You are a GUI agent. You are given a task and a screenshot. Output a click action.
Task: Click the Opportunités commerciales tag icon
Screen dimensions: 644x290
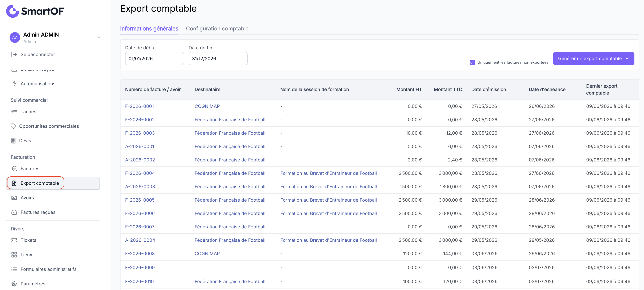click(x=13, y=126)
